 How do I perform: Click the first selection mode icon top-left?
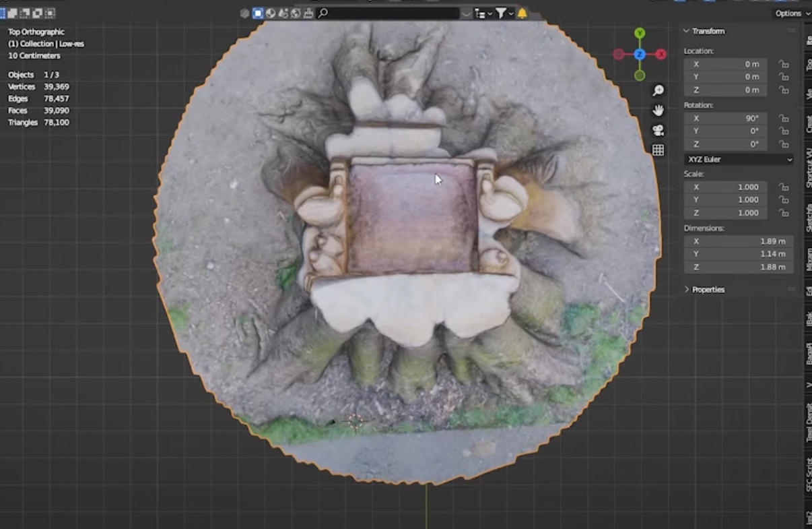click(2, 13)
